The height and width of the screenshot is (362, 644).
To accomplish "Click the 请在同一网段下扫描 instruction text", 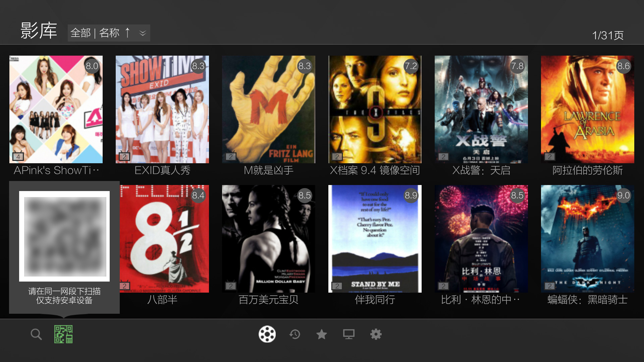I will tap(64, 291).
